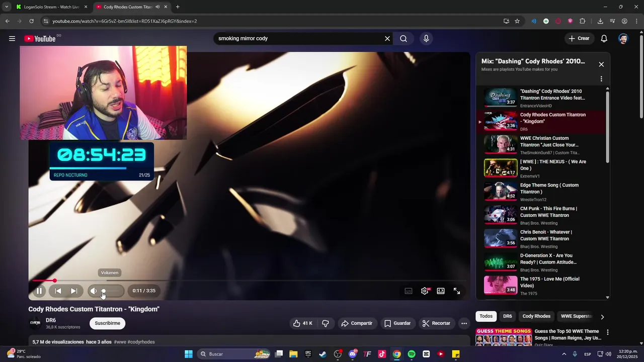Play THE NEXUS We Are One video
The width and height of the screenshot is (644, 362).
tap(540, 168)
